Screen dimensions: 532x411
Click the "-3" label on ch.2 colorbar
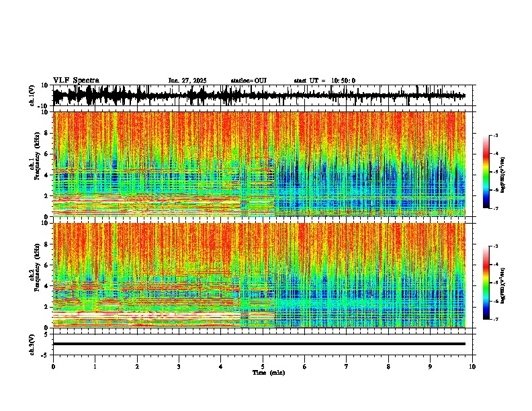pyautogui.click(x=495, y=246)
